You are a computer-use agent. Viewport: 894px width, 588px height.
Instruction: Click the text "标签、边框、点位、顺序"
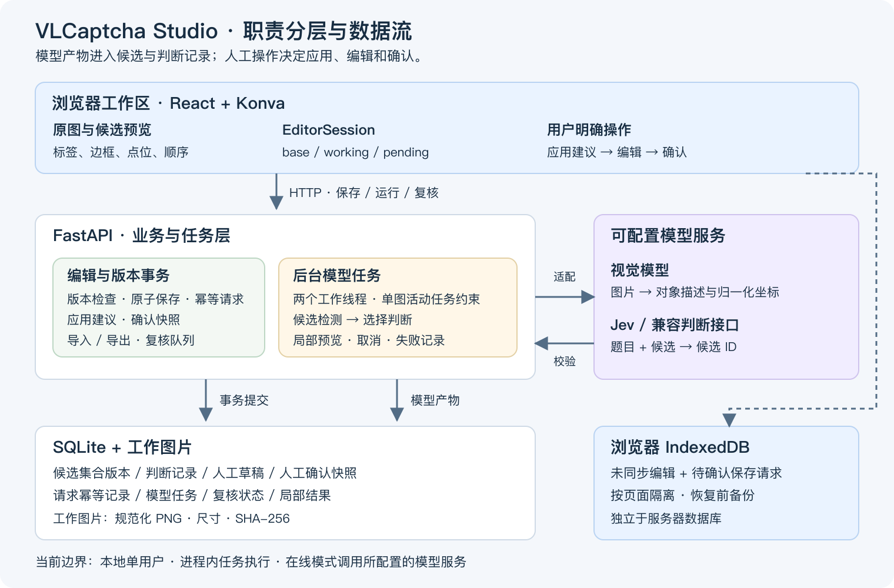coord(121,152)
